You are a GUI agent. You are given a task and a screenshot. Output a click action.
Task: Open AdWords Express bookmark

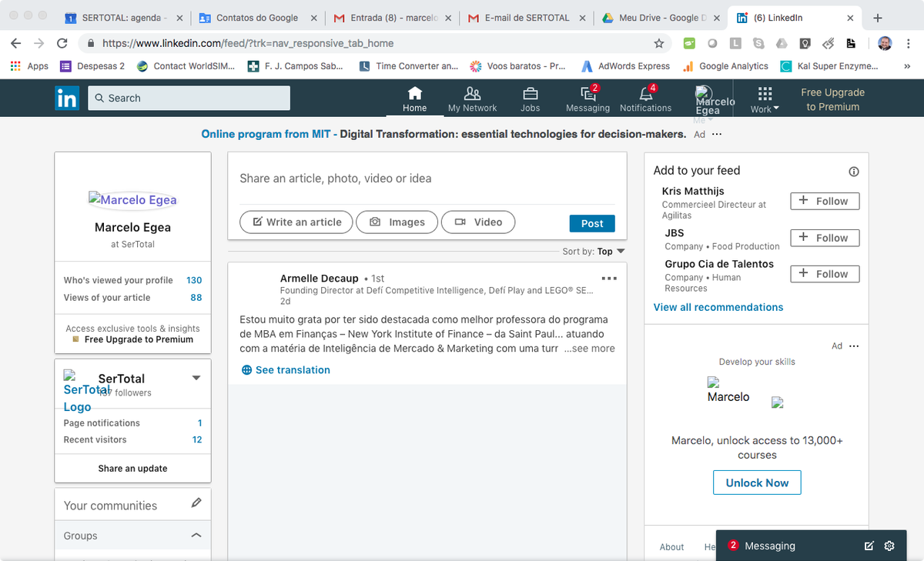coord(625,66)
